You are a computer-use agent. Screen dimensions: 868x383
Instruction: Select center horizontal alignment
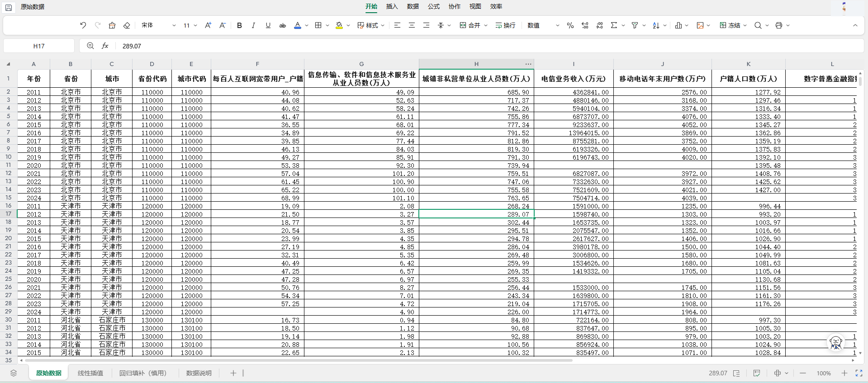412,25
